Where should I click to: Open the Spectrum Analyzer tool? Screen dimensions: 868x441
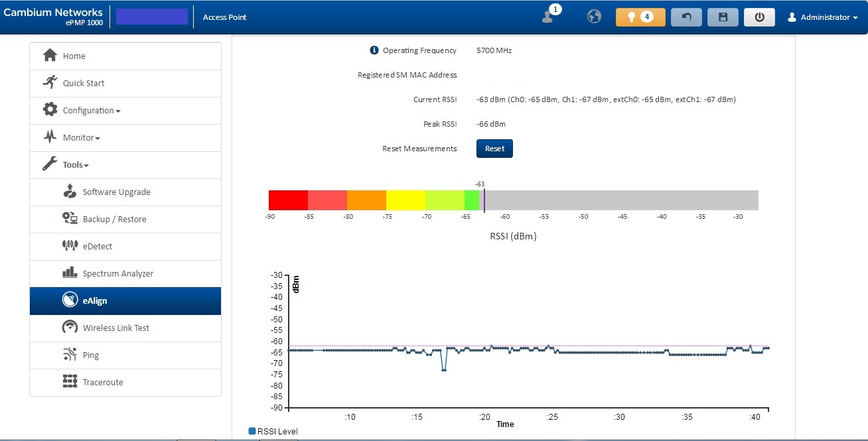(x=117, y=274)
